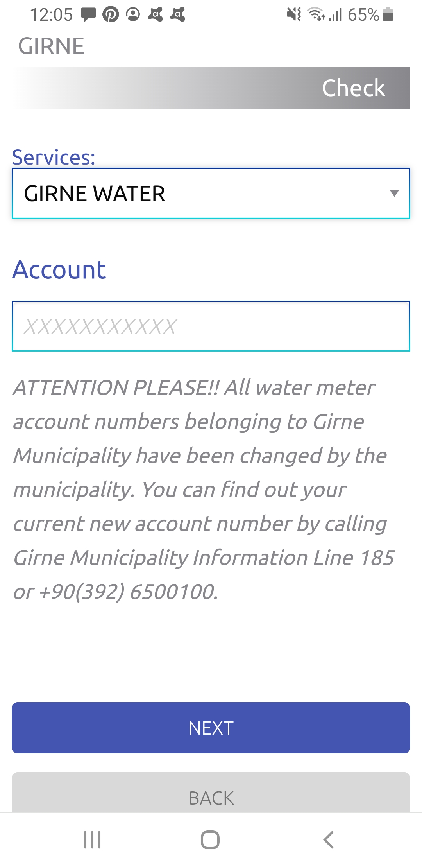Go back using the system back arrow
This screenshot has height=868, width=422.
coord(328,839)
